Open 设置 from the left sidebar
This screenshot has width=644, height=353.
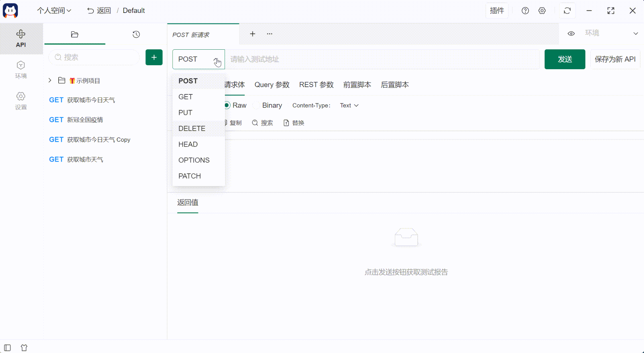click(x=21, y=100)
